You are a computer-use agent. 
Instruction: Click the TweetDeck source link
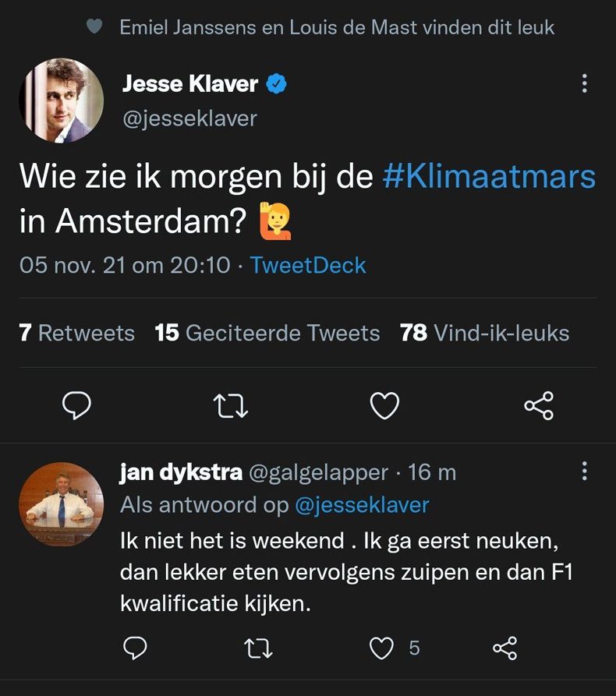click(x=307, y=265)
